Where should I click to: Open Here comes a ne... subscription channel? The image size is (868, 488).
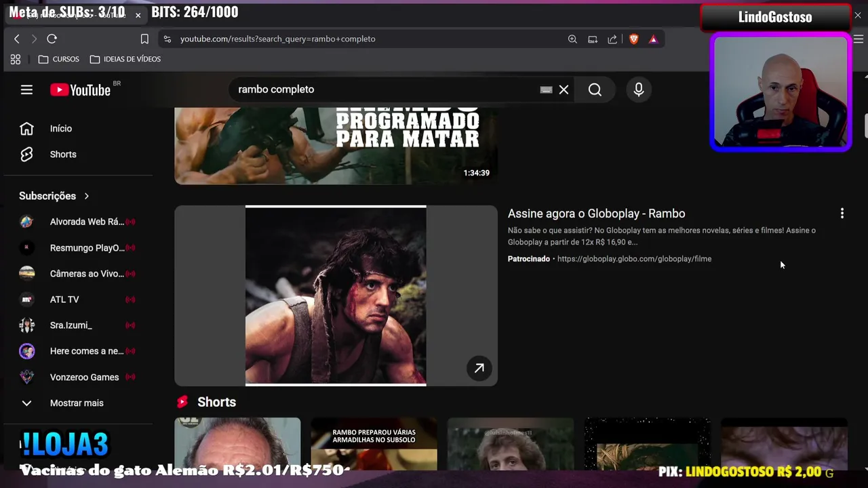[79, 351]
